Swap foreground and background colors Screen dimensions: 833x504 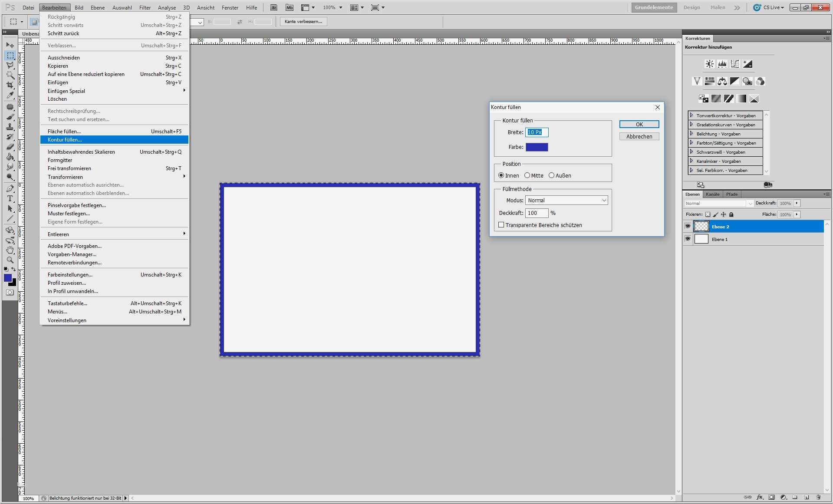(x=13, y=270)
